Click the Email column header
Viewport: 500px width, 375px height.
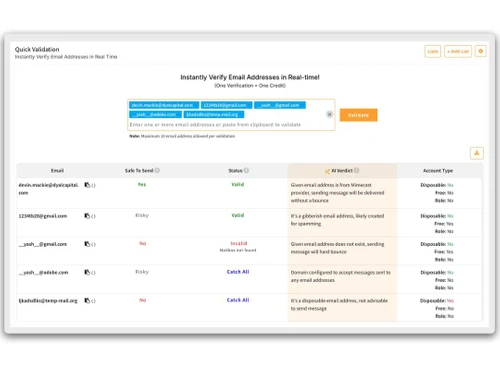coord(57,171)
